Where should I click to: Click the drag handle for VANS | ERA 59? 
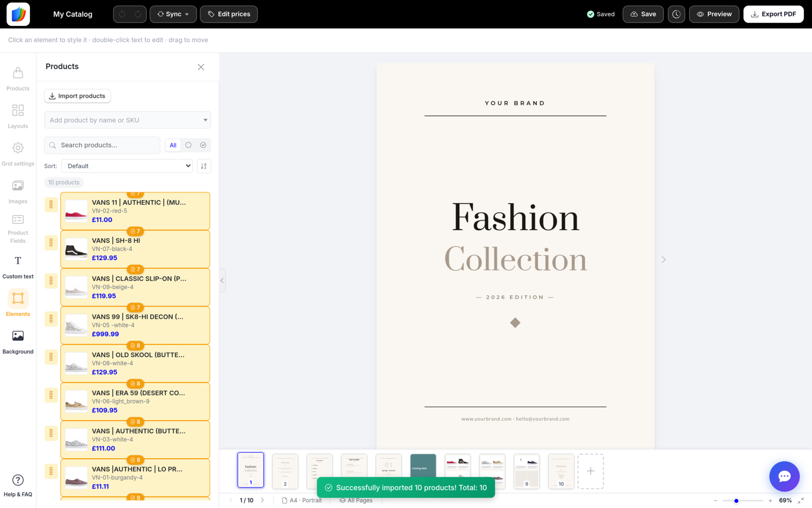click(51, 395)
